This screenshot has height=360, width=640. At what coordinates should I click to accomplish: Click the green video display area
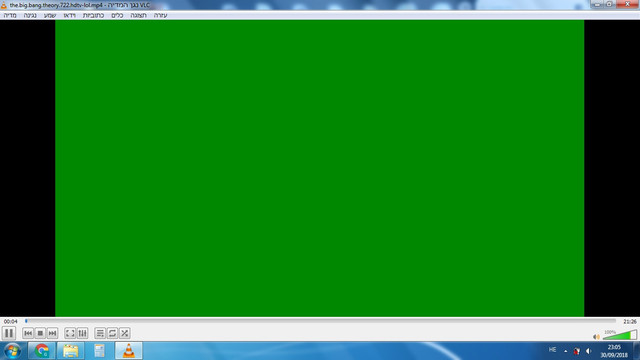coord(320,168)
